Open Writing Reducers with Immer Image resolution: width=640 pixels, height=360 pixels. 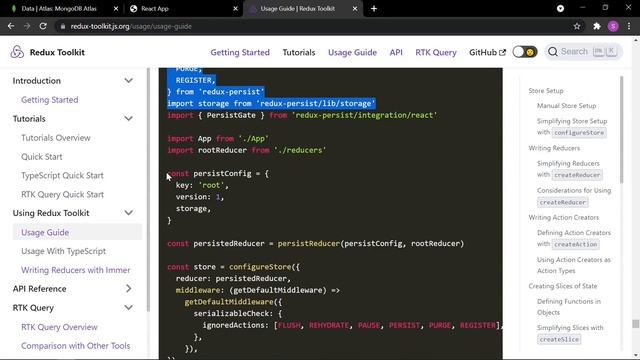tap(76, 270)
